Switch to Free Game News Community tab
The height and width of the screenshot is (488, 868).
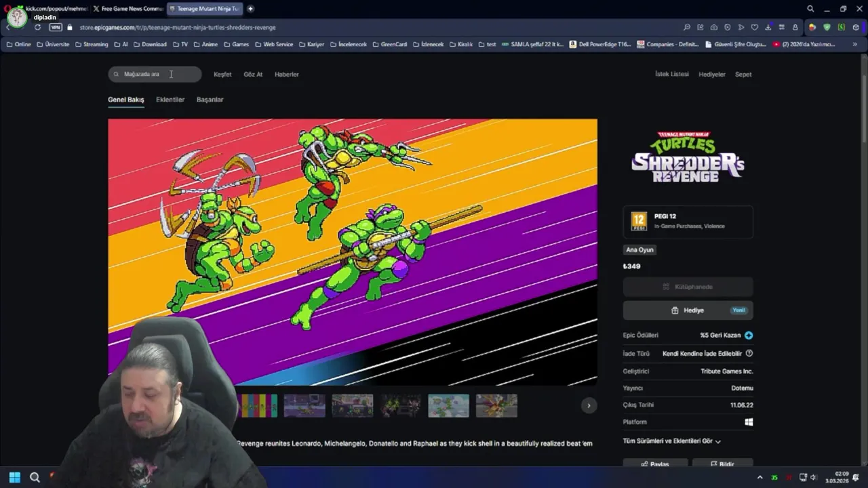(129, 9)
